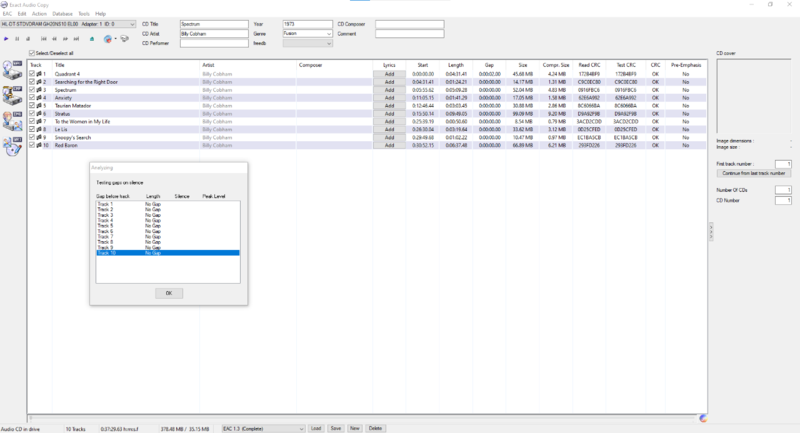Open the Database menu
Screen dimensions: 800x433
click(63, 13)
